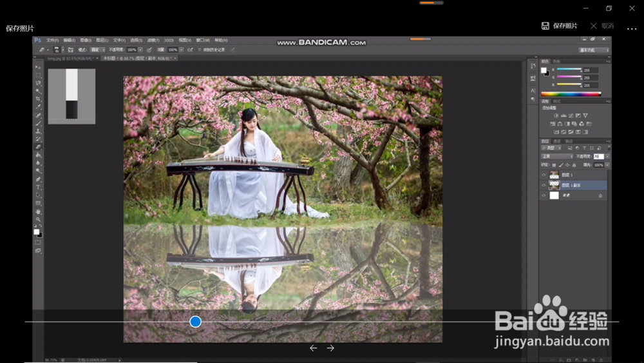
Task: Select the Blur tool
Action: click(x=38, y=163)
